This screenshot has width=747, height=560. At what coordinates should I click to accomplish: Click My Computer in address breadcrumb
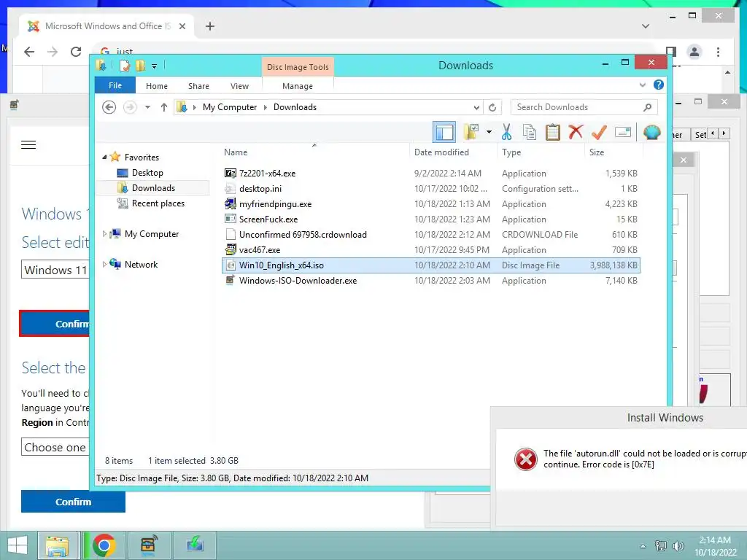pyautogui.click(x=230, y=107)
